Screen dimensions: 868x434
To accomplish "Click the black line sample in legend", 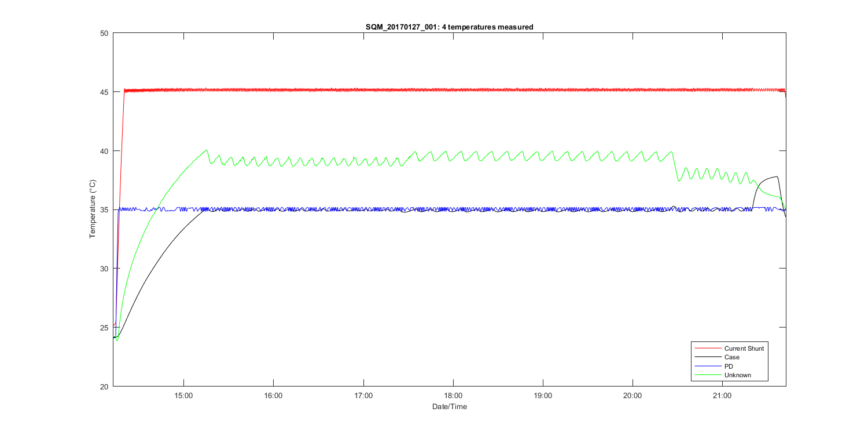I will [x=707, y=358].
